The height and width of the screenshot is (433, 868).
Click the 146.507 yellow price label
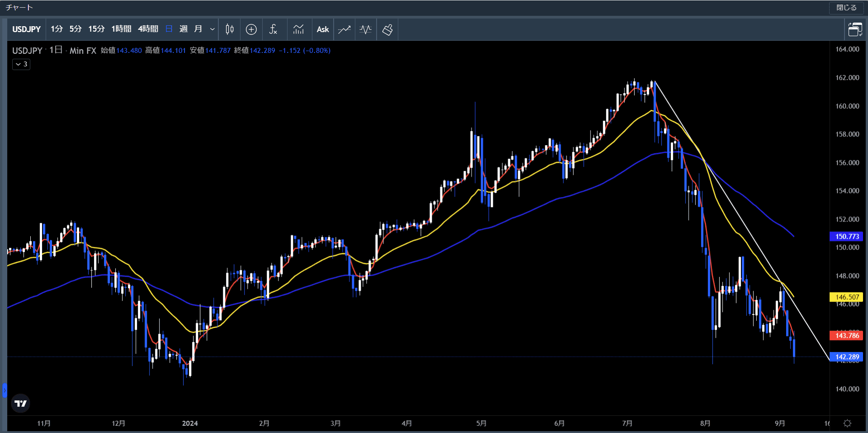(x=846, y=297)
